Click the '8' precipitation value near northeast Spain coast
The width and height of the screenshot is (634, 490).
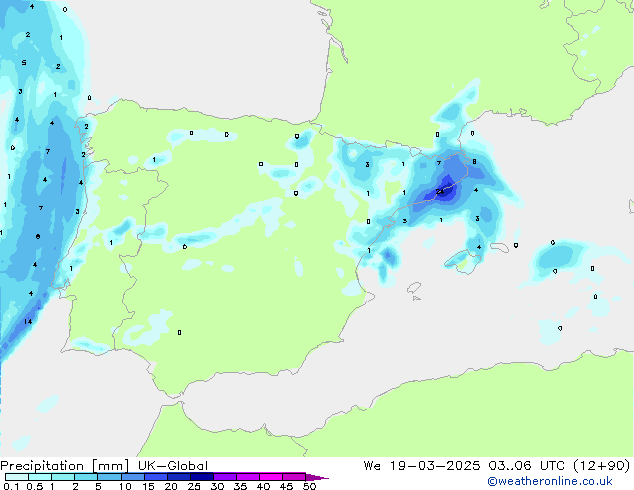474,162
